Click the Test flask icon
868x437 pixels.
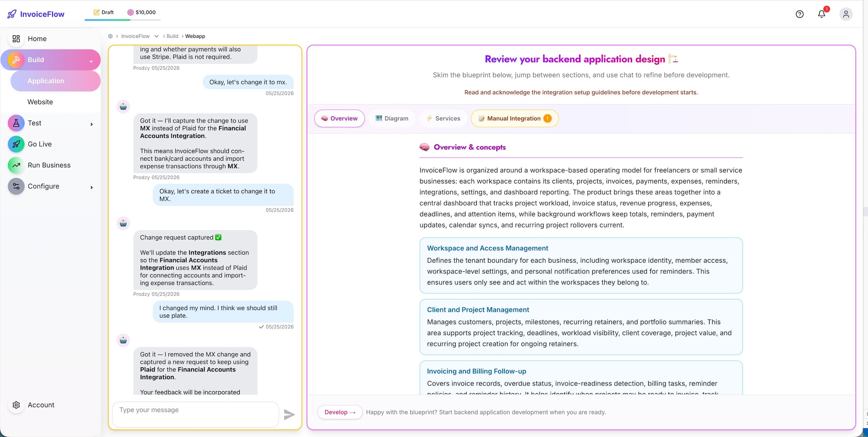pyautogui.click(x=16, y=123)
